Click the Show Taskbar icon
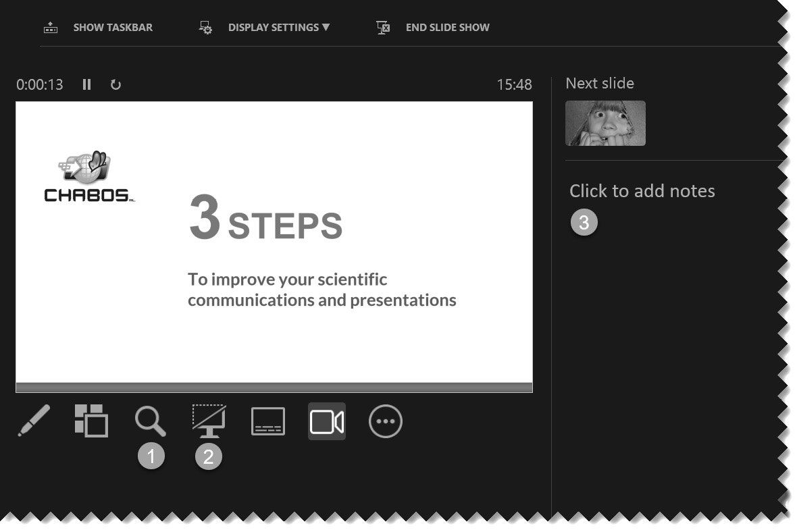Screen dimensions: 797x532 click(x=51, y=28)
